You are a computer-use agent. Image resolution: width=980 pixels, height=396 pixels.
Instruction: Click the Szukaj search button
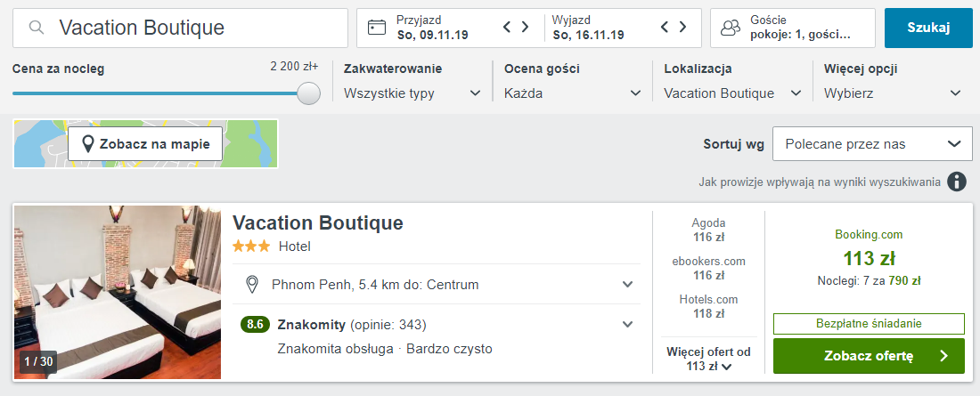pos(928,28)
